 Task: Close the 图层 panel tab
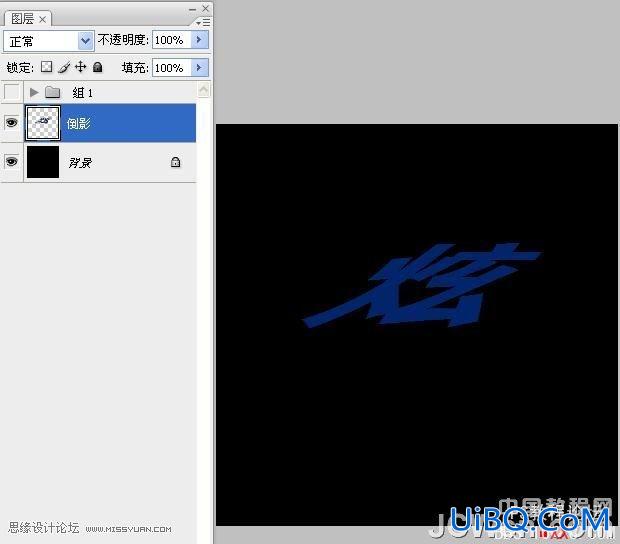42,19
